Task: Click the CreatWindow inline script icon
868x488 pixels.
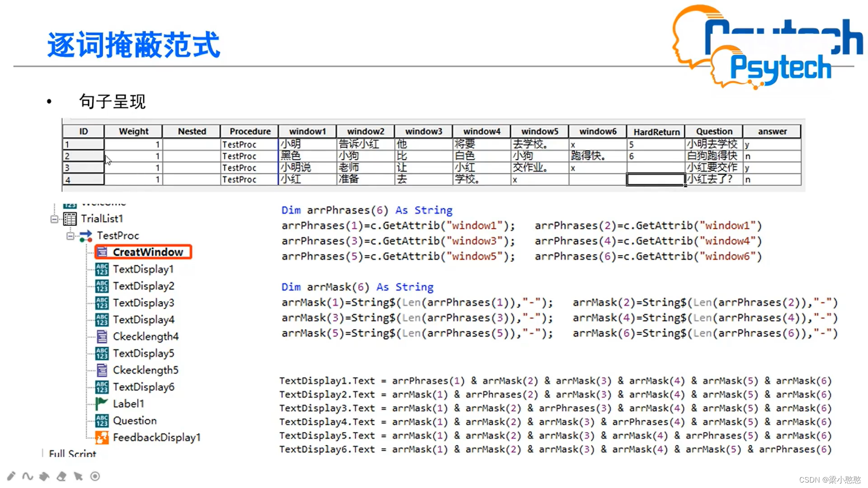Action: [103, 252]
